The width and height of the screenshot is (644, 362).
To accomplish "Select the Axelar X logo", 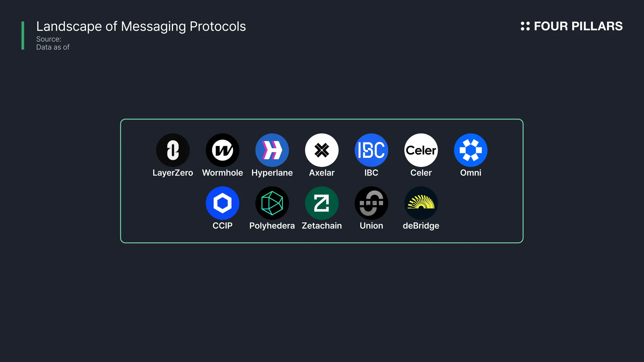I will coord(322,150).
